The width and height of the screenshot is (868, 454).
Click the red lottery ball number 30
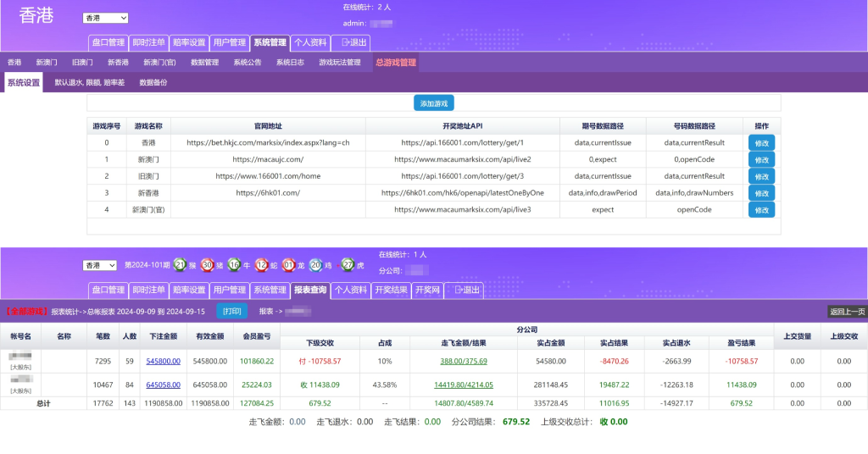coord(208,265)
